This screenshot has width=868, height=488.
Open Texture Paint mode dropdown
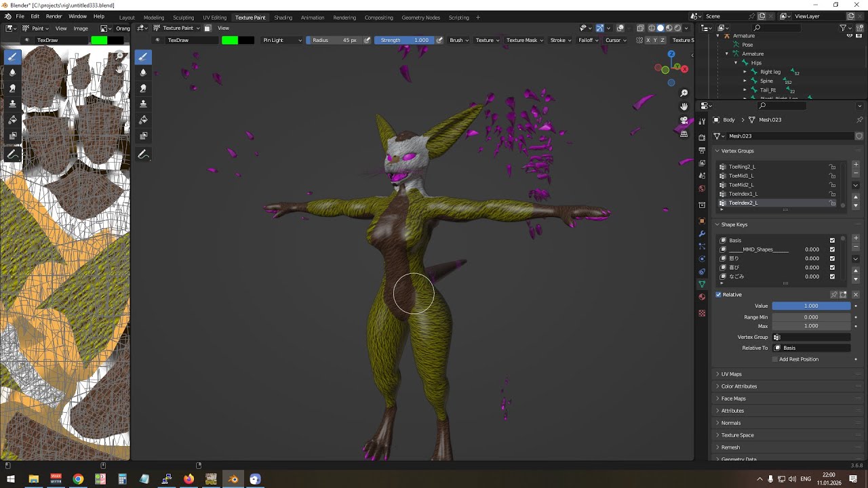(x=178, y=28)
